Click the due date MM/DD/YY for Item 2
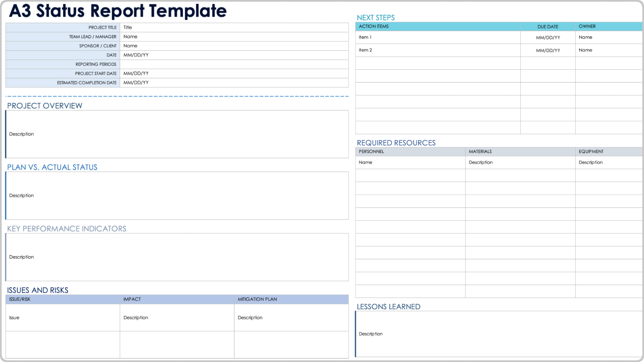Viewport: 644px width, 362px height. [548, 50]
